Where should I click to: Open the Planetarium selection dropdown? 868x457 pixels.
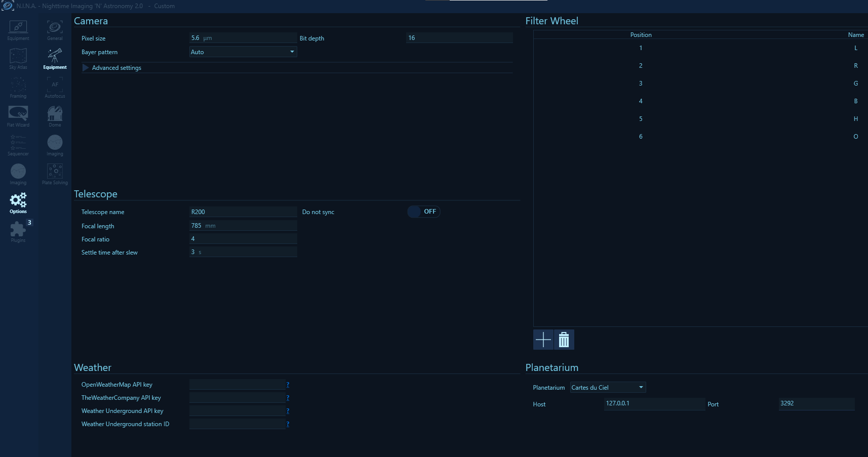[x=608, y=388]
